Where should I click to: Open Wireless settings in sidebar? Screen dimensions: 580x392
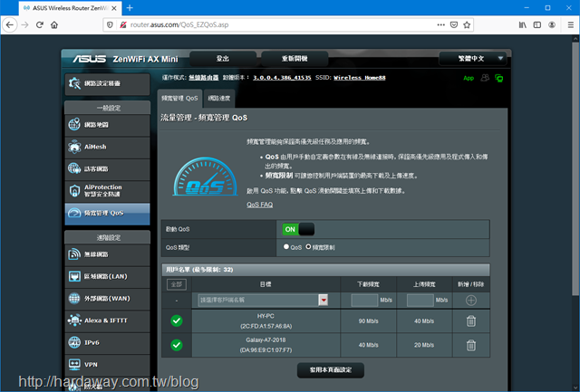pos(107,254)
